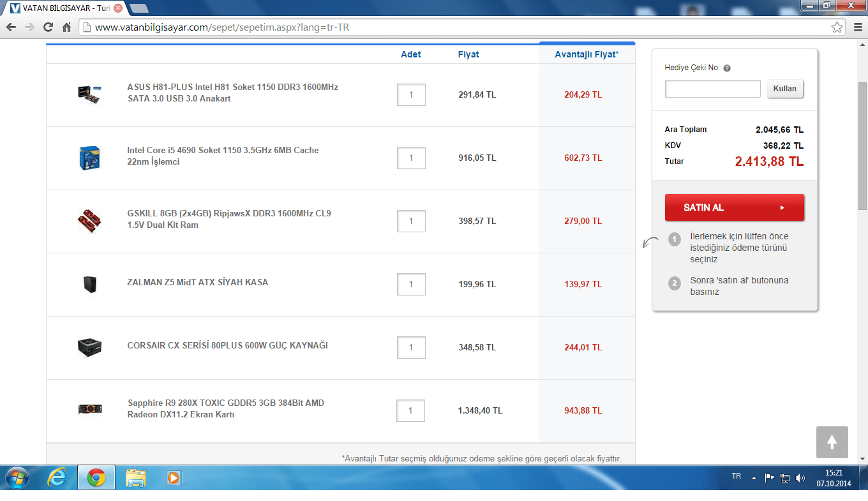Open the network tray icon
Viewport: 868px width, 501px height.
(785, 477)
